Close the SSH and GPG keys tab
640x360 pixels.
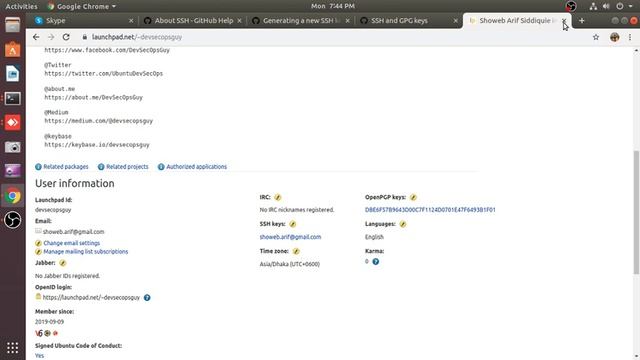(x=456, y=21)
